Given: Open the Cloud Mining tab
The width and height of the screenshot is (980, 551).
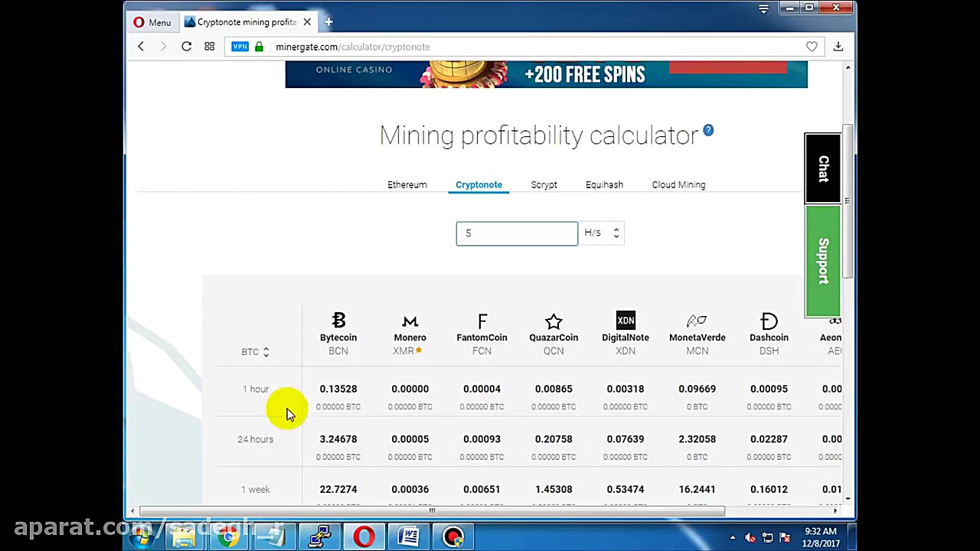Looking at the screenshot, I should coord(678,184).
